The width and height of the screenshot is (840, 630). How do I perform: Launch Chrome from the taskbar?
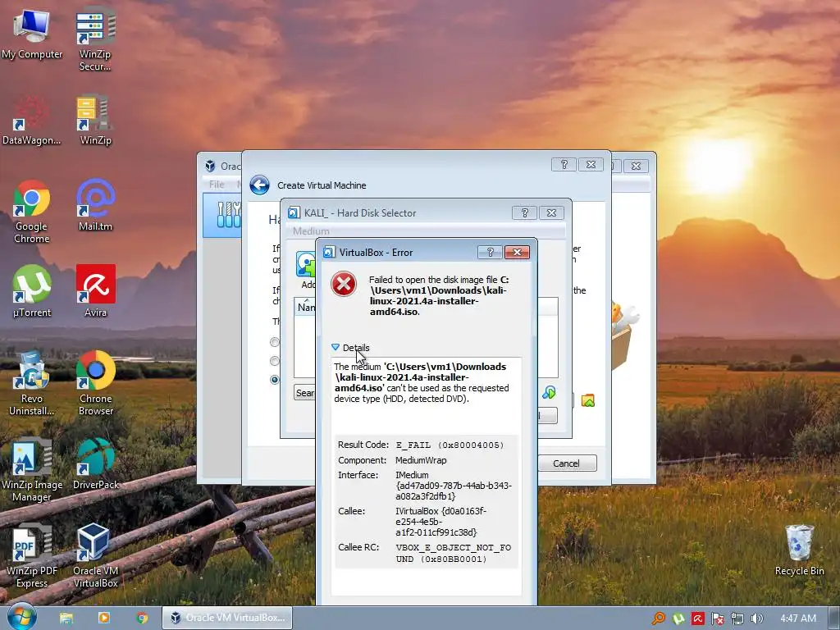[142, 619]
